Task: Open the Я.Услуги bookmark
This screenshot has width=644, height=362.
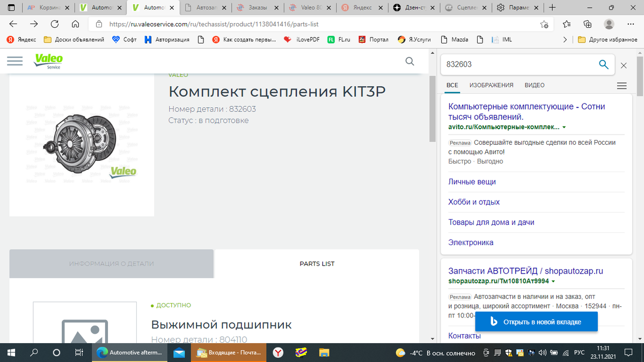Action: [x=414, y=39]
